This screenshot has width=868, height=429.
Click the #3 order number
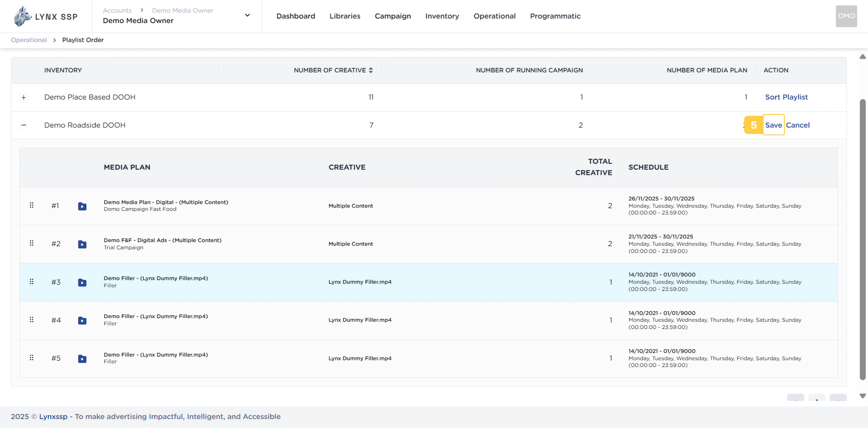point(56,282)
